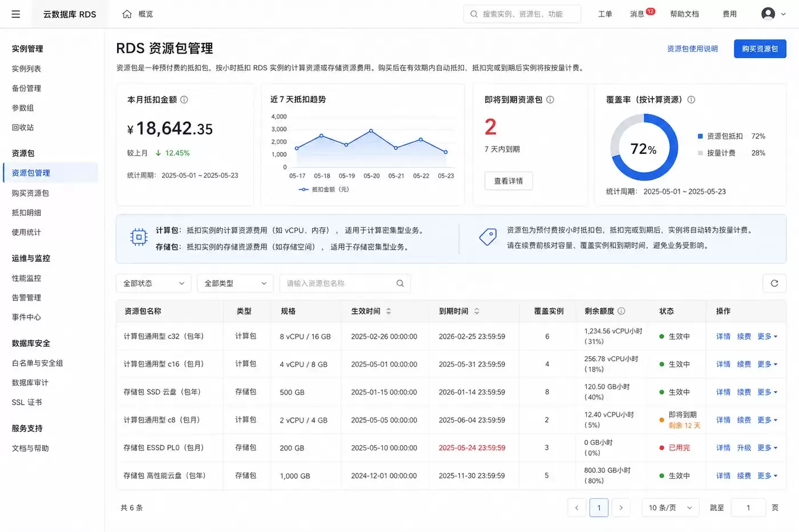Click the search icon in resource name field
799x532 pixels.
(x=400, y=283)
